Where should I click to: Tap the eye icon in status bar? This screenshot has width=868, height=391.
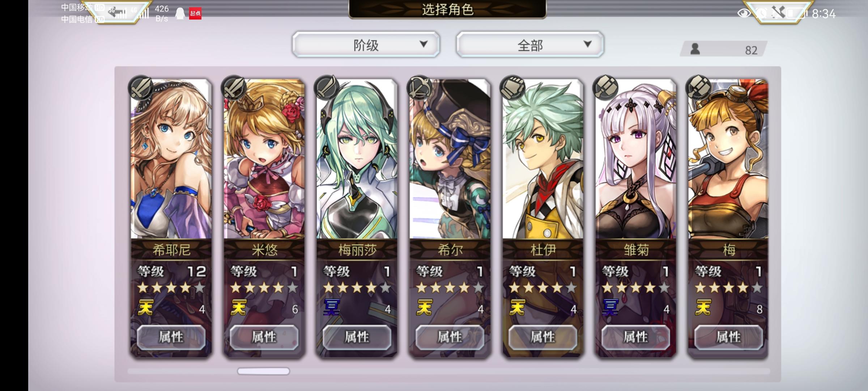pyautogui.click(x=744, y=13)
